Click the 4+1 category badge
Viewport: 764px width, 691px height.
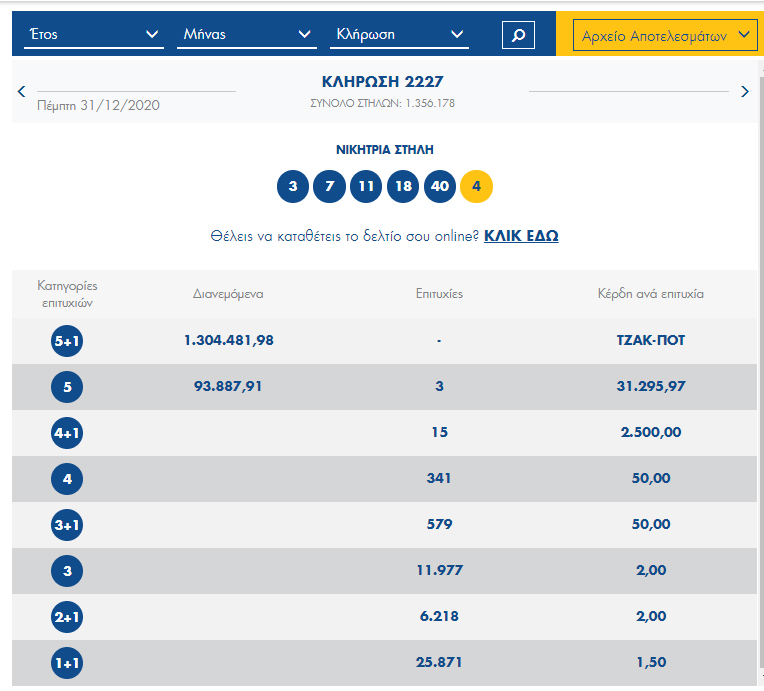[x=67, y=433]
